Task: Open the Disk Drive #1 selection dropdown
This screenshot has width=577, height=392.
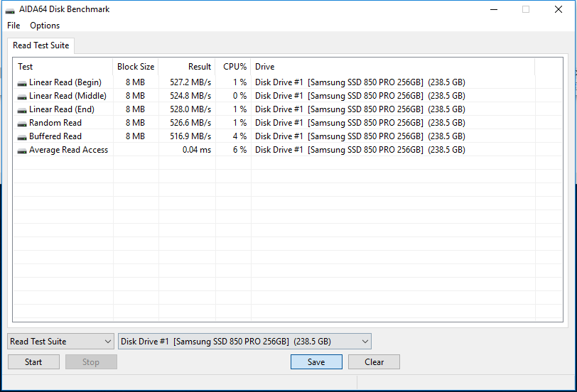Action: [244, 342]
